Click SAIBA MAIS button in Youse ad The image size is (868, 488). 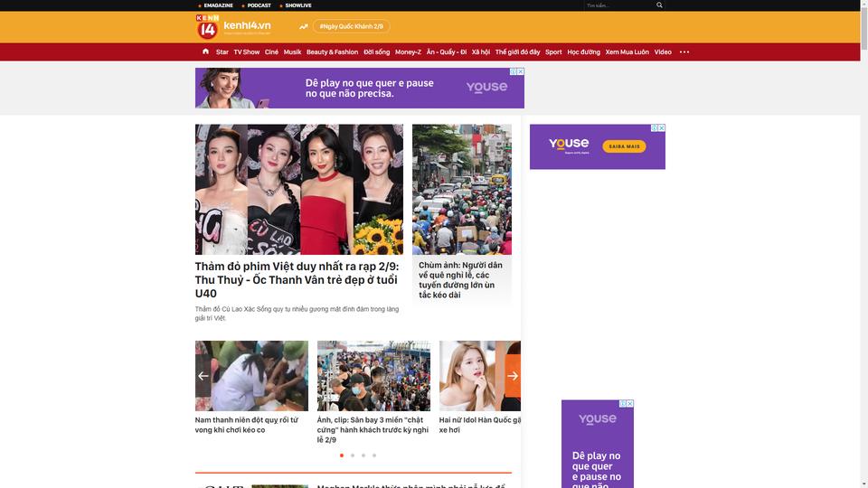click(624, 146)
